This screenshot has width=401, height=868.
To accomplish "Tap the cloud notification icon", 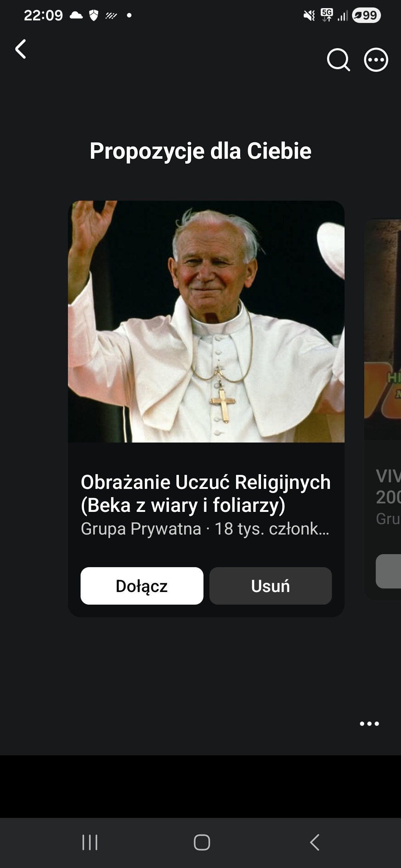I will pyautogui.click(x=76, y=15).
